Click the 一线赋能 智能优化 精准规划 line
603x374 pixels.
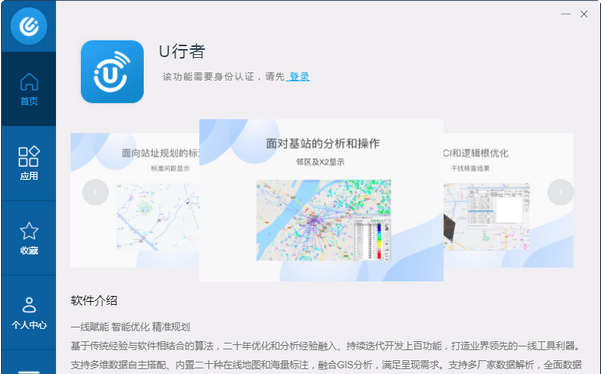[130, 327]
